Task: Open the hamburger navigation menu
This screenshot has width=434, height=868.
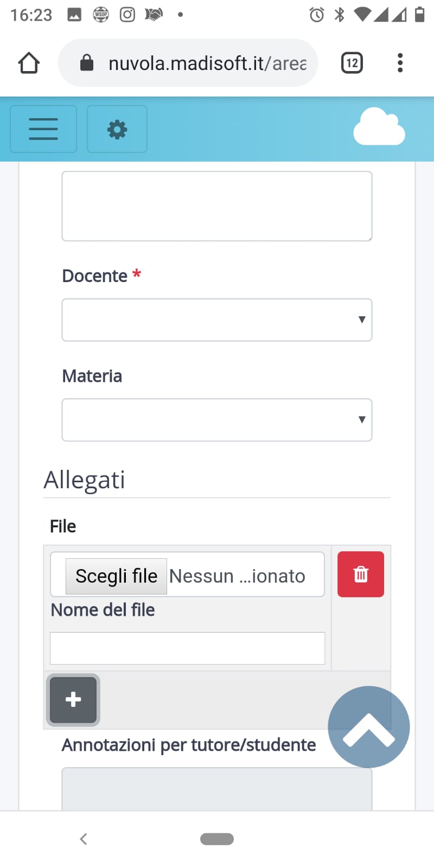Action: click(43, 129)
